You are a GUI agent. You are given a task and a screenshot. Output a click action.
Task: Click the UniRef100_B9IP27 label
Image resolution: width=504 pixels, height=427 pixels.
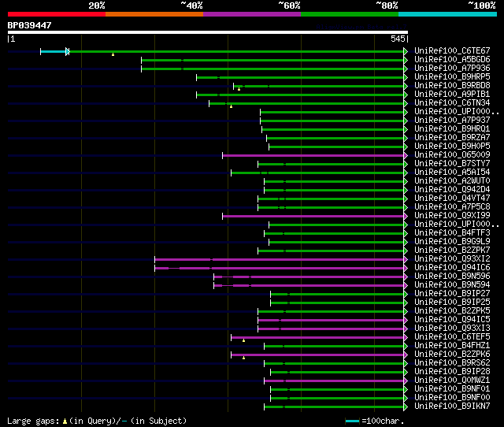pos(452,294)
